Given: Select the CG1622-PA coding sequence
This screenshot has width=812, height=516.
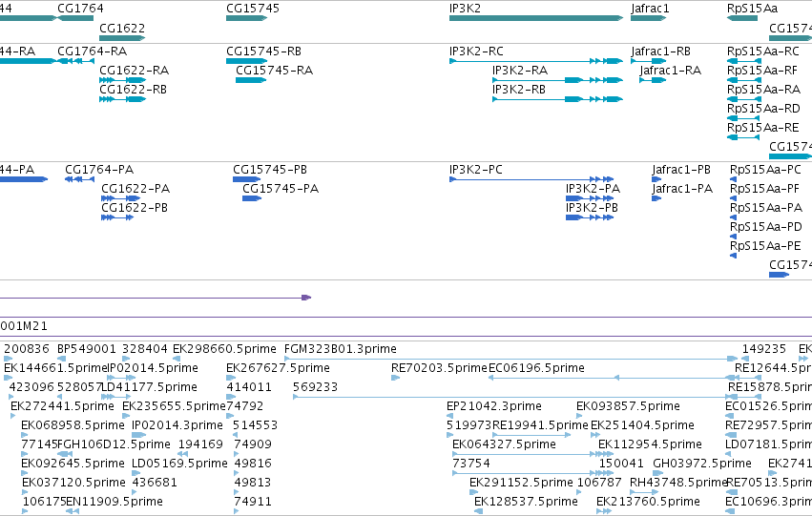Looking at the screenshot, I should [120, 198].
